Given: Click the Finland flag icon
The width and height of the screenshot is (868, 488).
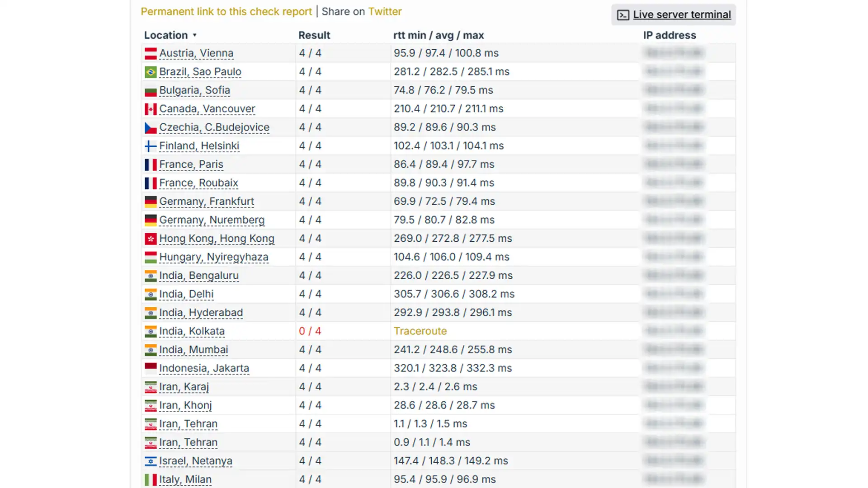Looking at the screenshot, I should 151,146.
